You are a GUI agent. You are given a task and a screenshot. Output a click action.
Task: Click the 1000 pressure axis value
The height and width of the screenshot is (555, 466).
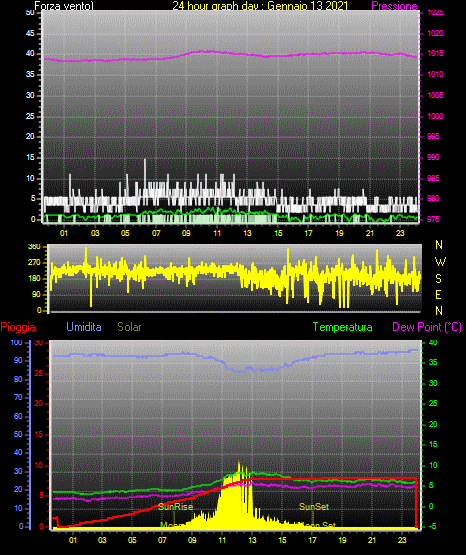pyautogui.click(x=436, y=116)
